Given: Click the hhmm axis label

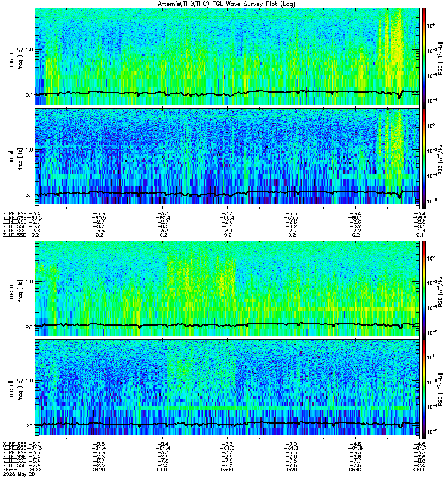Looking at the screenshot, I should point(10,470).
